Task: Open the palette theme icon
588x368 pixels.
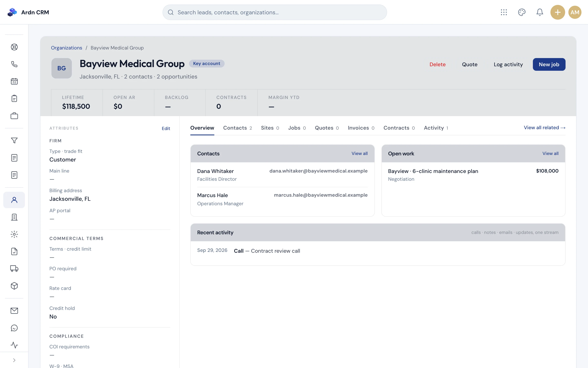Action: tap(522, 12)
